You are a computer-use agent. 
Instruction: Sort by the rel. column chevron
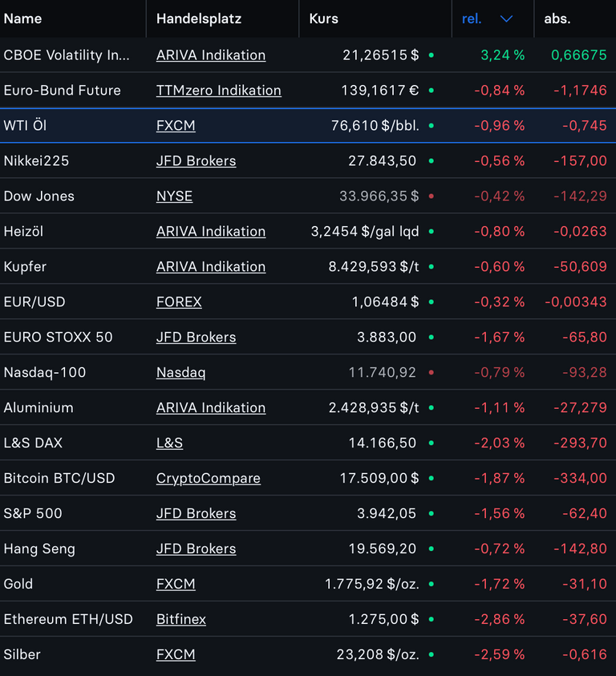506,18
